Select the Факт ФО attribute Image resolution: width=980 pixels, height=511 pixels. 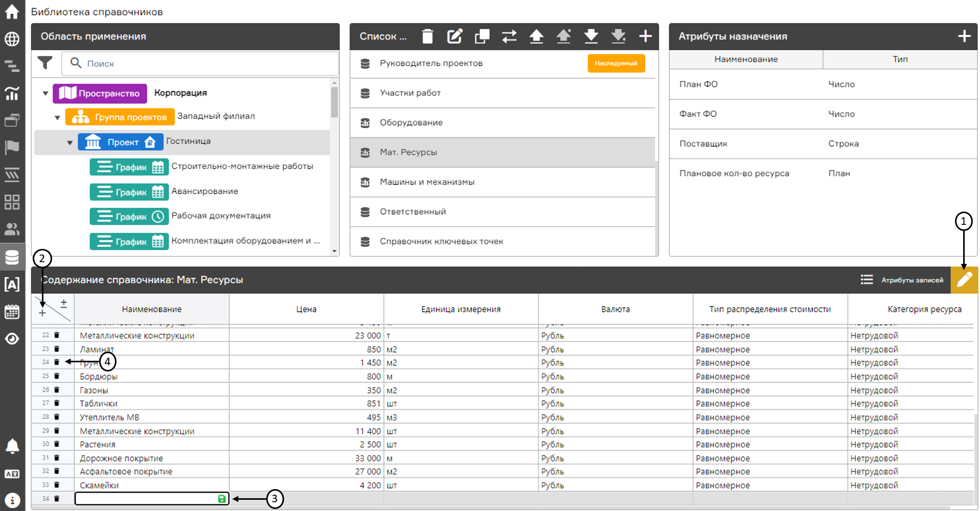coord(823,114)
